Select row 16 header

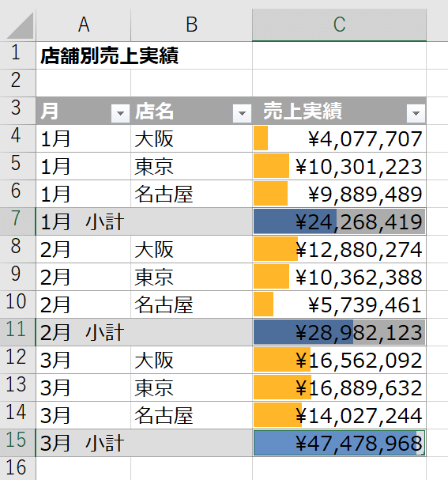(17, 468)
